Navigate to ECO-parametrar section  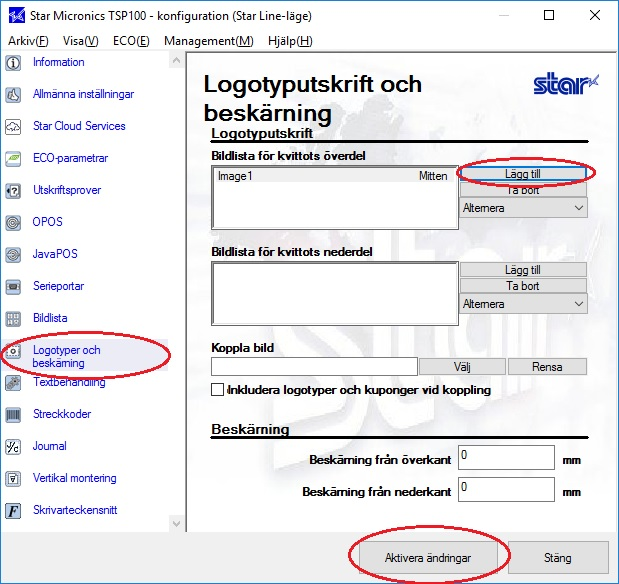pyautogui.click(x=70, y=158)
